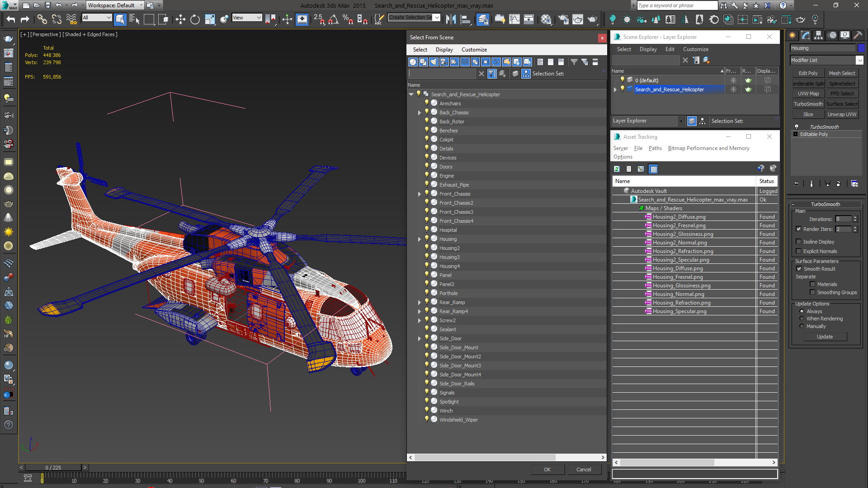Viewport: 868px width, 488px height.
Task: Open Select menu in Select From Scene
Action: click(x=420, y=50)
